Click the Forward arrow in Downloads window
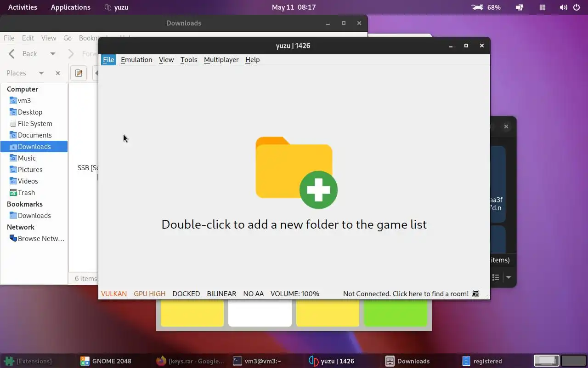 pos(71,54)
